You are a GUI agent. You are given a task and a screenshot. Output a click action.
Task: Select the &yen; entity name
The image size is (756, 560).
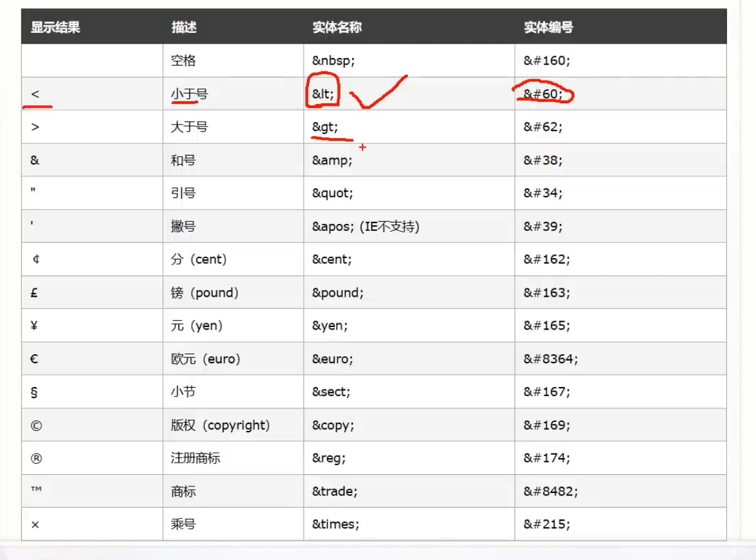coord(330,326)
